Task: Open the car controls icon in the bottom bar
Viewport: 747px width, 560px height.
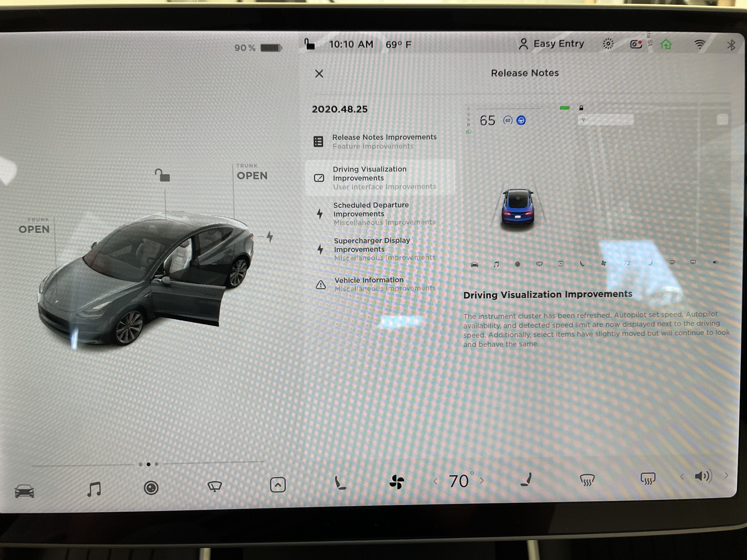Action: (x=24, y=491)
